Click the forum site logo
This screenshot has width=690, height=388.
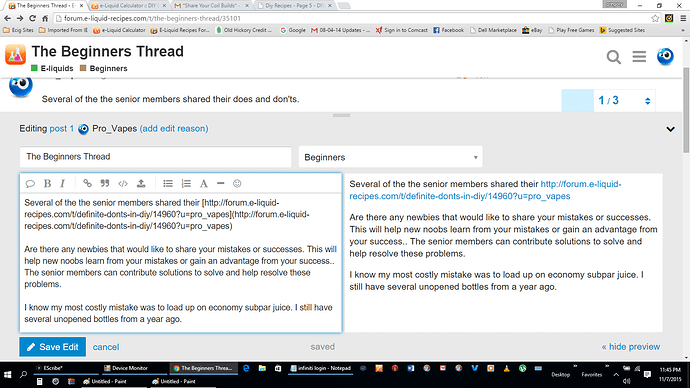click(x=15, y=55)
